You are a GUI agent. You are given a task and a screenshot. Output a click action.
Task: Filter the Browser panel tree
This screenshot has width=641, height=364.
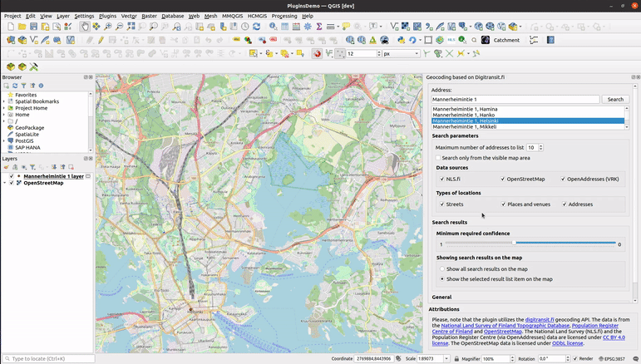click(24, 86)
